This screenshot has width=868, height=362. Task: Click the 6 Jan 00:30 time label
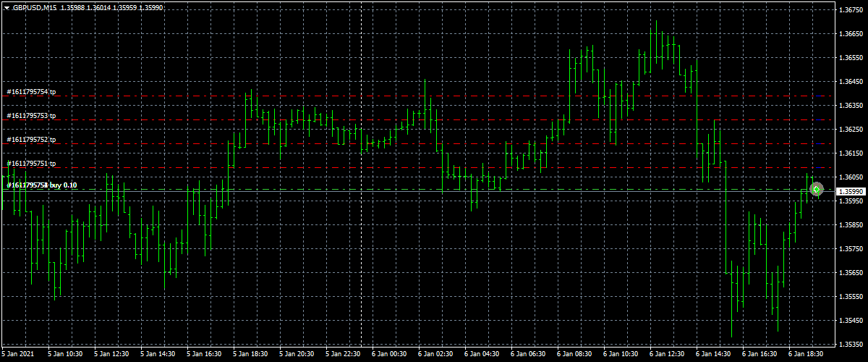click(x=388, y=355)
